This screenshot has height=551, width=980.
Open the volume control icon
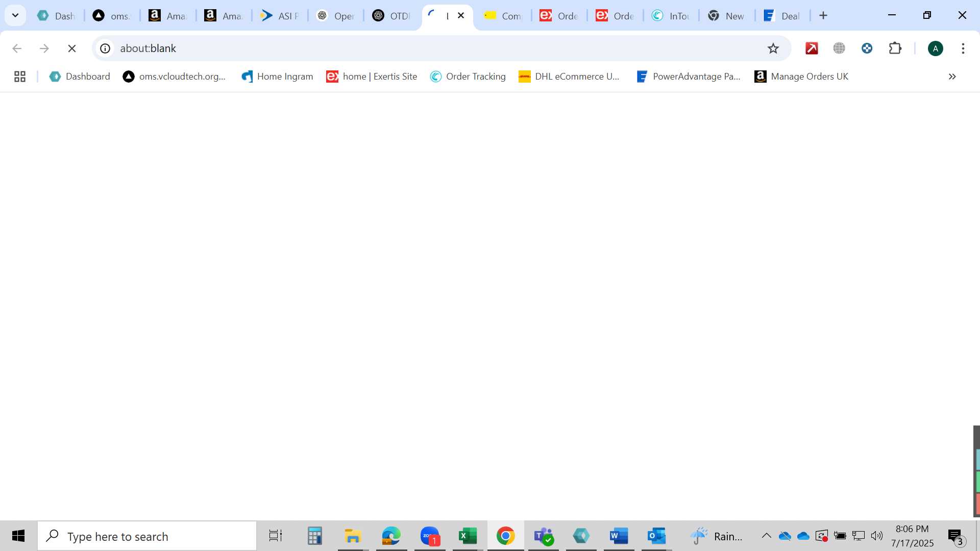(x=876, y=536)
